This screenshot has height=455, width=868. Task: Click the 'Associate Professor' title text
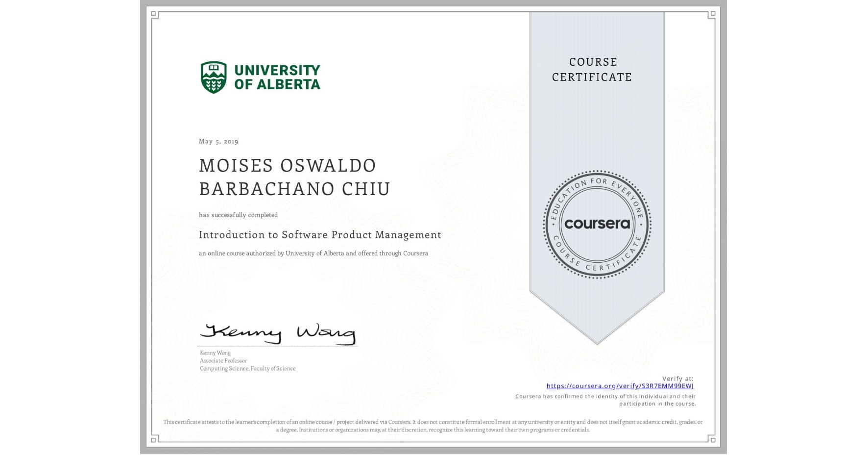(223, 360)
